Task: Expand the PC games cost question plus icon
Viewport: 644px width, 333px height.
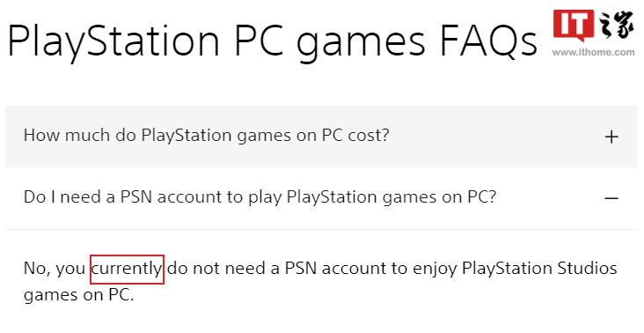Action: click(611, 137)
